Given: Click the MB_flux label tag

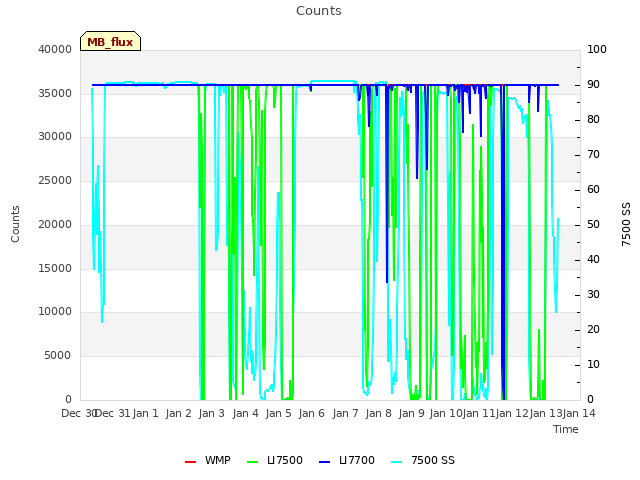Looking at the screenshot, I should [110, 42].
